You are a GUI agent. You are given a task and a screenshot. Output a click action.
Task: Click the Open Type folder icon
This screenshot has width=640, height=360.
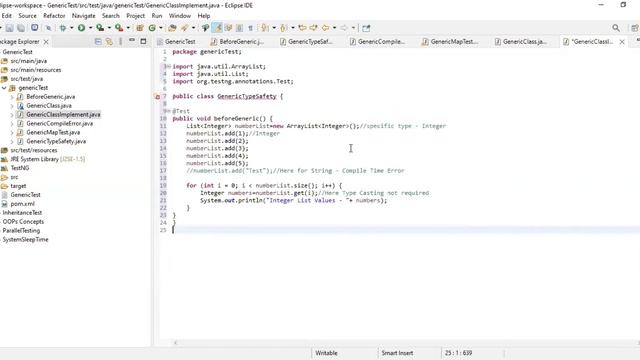[x=172, y=28]
